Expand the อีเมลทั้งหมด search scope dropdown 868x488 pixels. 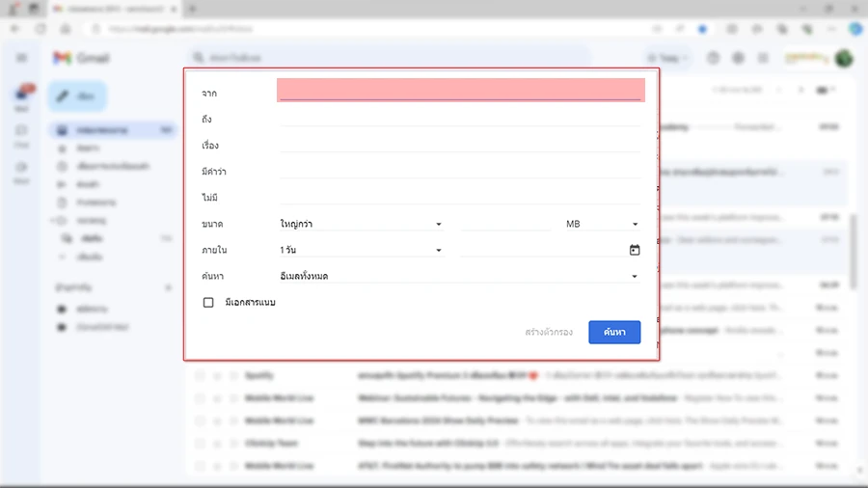[x=459, y=277]
